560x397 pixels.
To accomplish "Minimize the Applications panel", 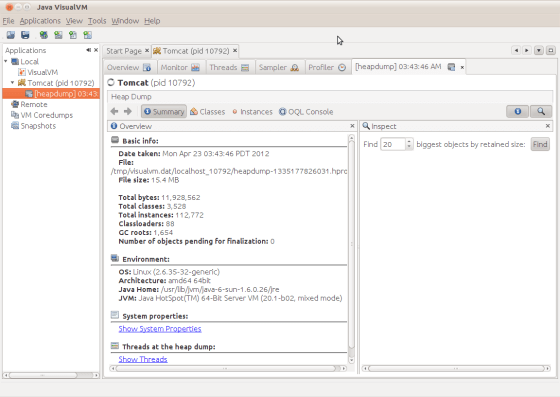I will click(x=88, y=50).
